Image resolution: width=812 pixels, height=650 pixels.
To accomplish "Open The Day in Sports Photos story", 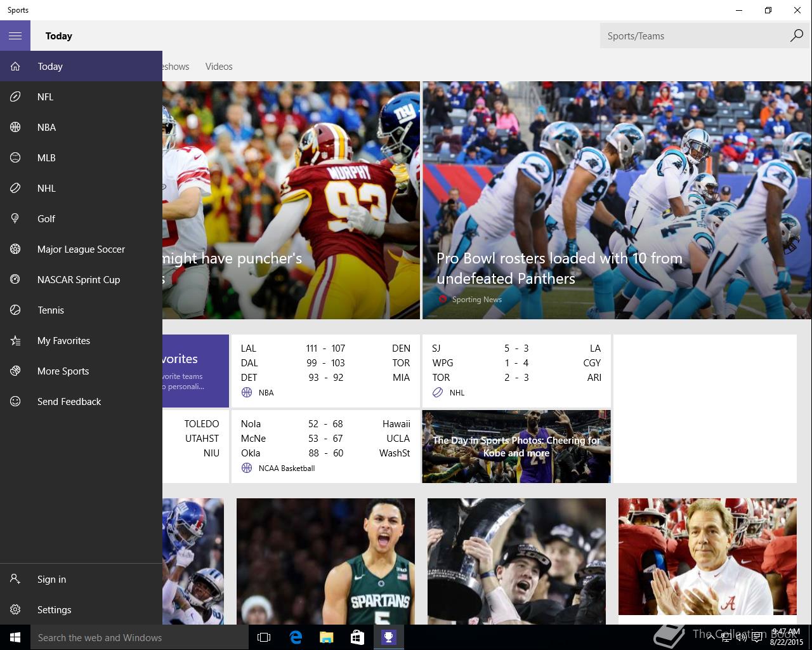I will coord(516,446).
